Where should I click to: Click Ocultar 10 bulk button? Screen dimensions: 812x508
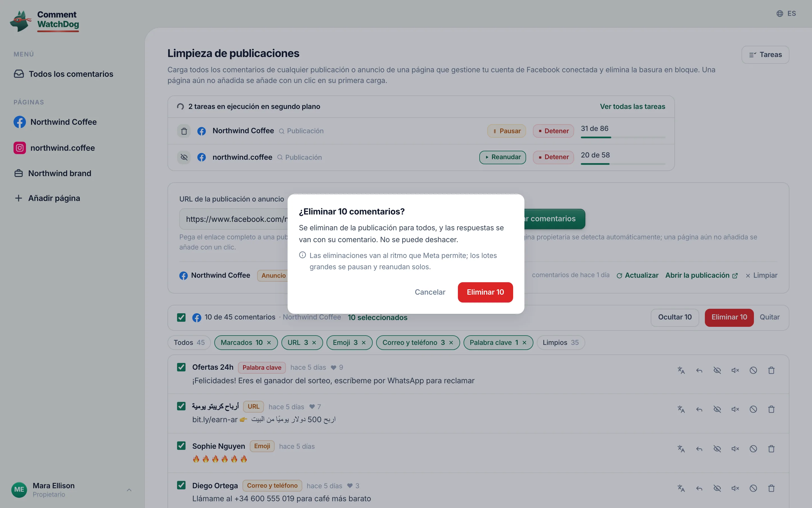click(675, 317)
